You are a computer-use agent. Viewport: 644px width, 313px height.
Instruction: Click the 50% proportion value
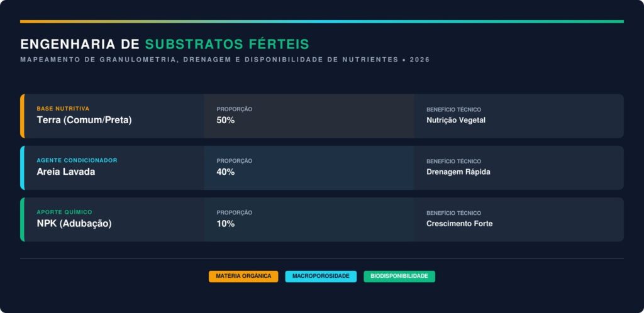point(226,120)
